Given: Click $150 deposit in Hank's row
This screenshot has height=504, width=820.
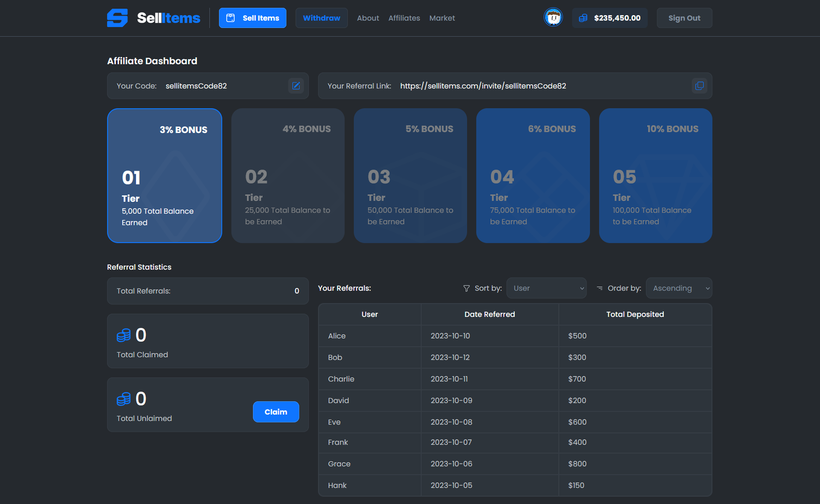Looking at the screenshot, I should click(576, 485).
